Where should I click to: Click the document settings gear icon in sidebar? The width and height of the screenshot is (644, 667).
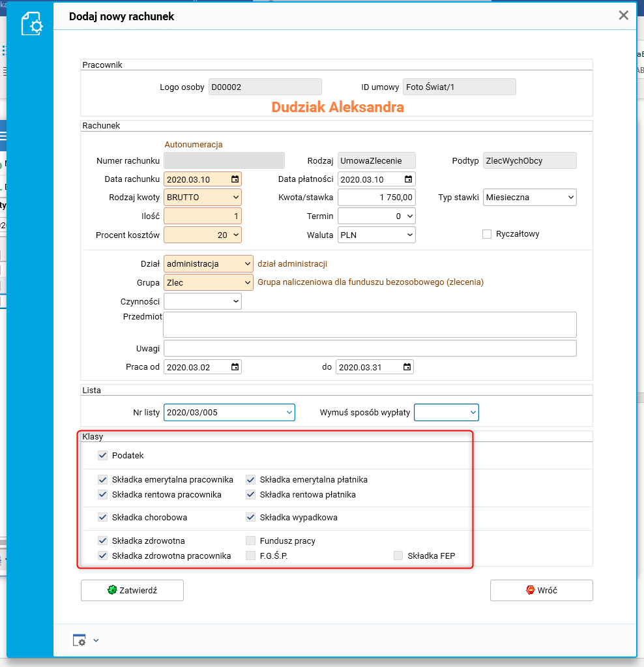coord(32,24)
